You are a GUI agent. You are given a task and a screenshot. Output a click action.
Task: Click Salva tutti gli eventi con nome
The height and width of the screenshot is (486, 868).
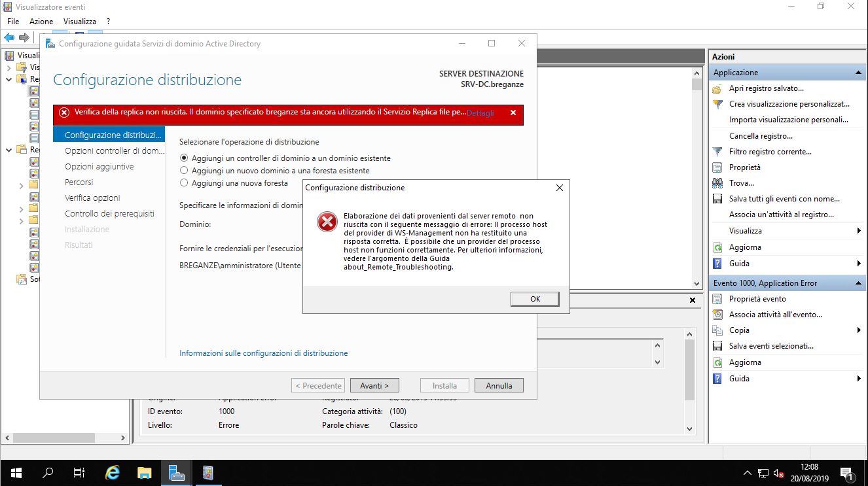coord(784,199)
